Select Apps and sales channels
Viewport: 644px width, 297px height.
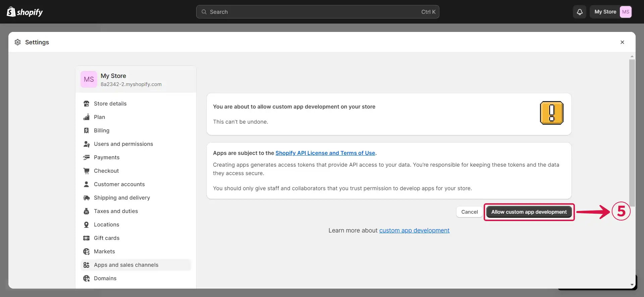(x=136, y=265)
